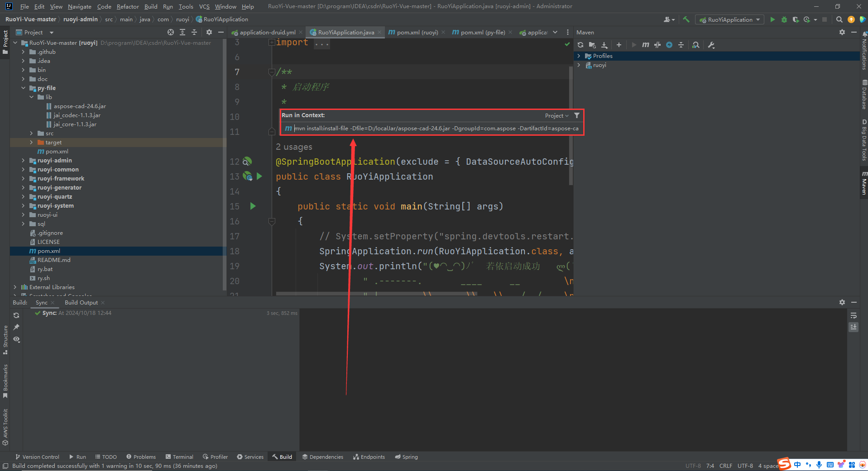The image size is (868, 471).
Task: Open Terminal tool window
Action: tap(179, 457)
